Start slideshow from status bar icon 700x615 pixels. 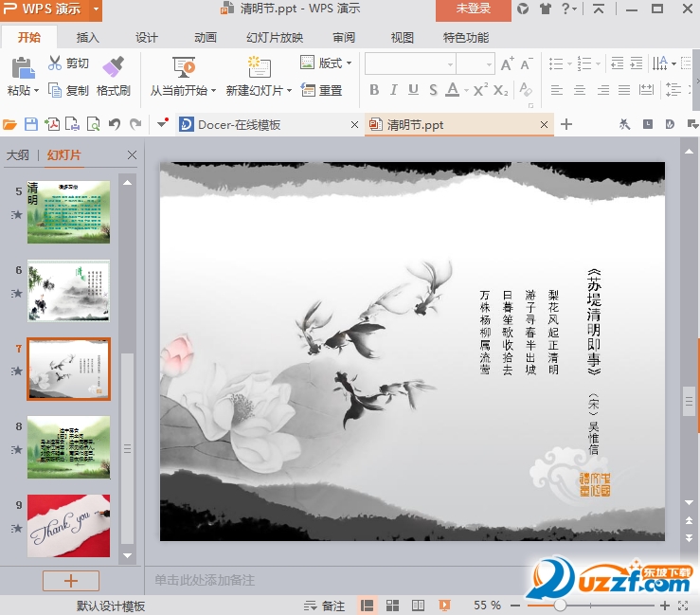click(x=444, y=606)
